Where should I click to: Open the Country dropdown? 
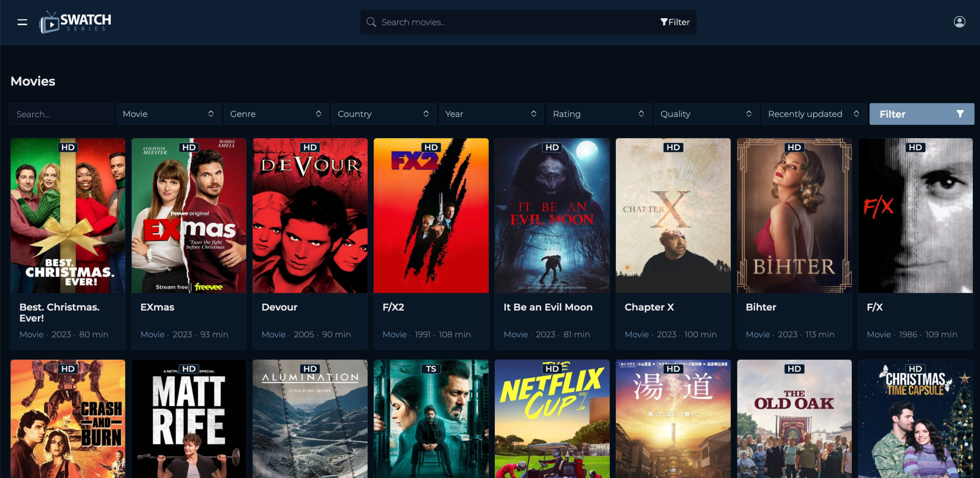point(383,114)
